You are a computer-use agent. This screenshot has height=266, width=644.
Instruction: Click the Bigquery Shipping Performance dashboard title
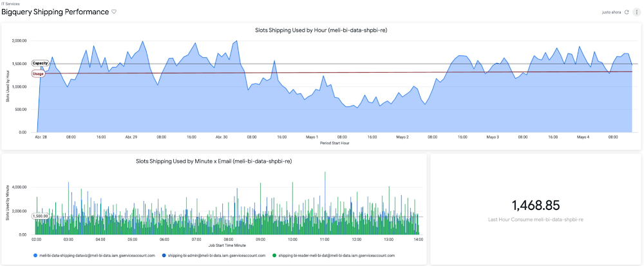click(x=55, y=12)
